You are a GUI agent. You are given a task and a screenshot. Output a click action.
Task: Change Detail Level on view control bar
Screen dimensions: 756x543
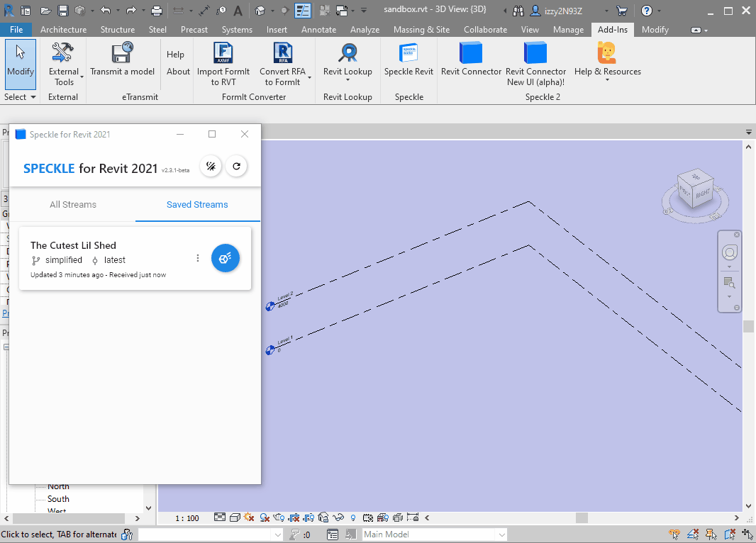point(219,517)
